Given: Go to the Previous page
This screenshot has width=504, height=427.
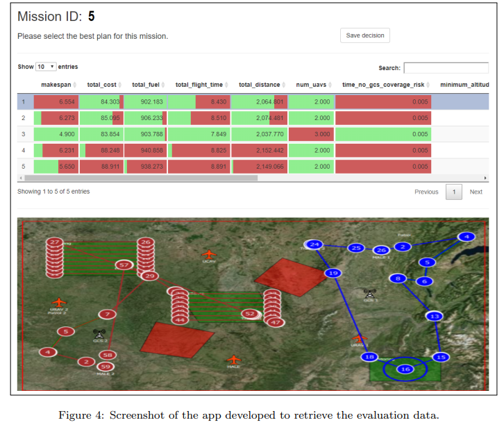Looking at the screenshot, I should click(426, 192).
